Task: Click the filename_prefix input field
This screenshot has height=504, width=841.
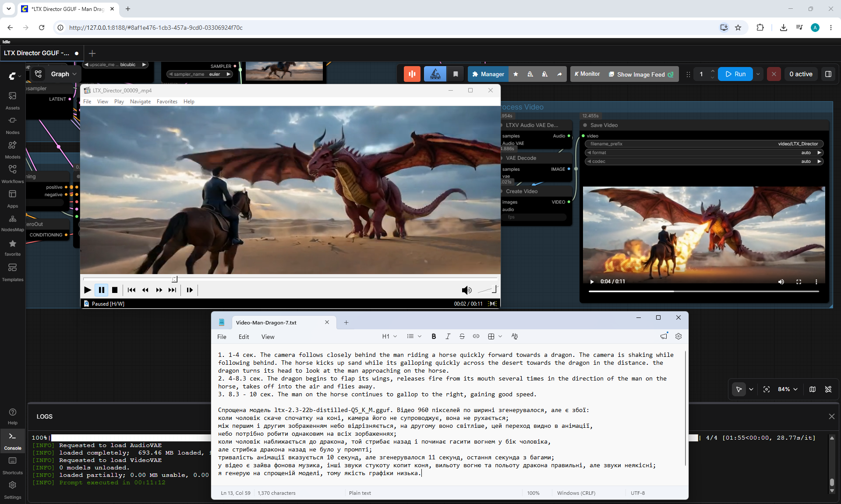Action: click(704, 144)
